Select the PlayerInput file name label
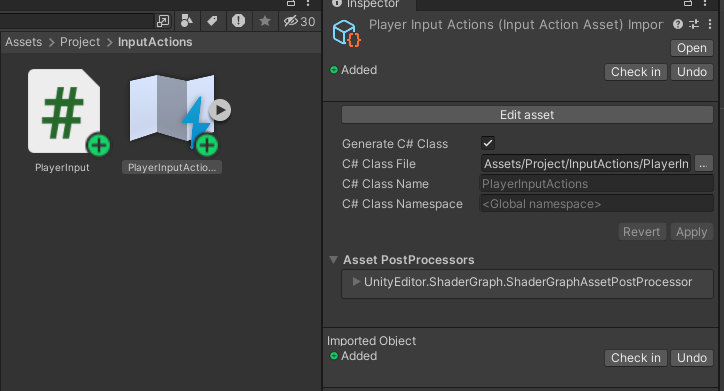The width and height of the screenshot is (724, 391). click(62, 168)
